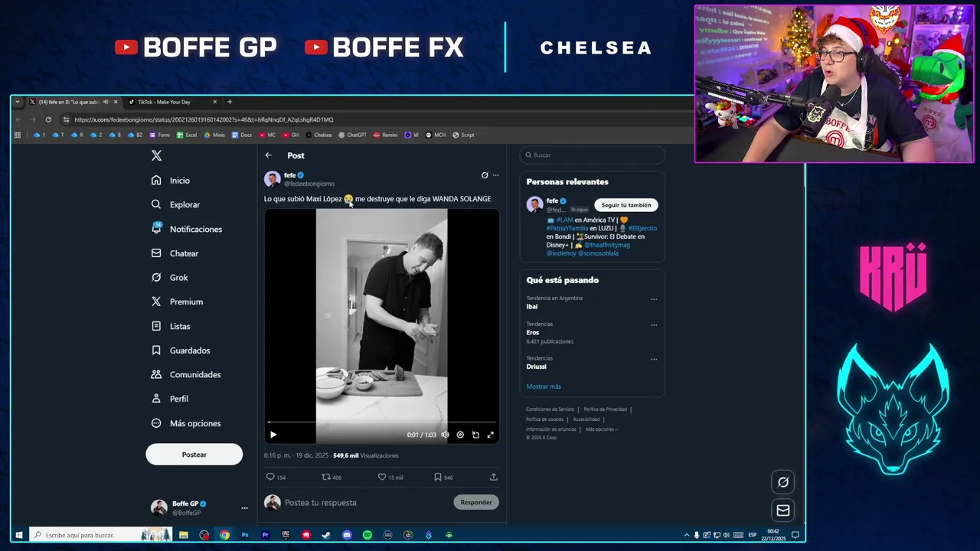Open Guardados bookmarks
This screenshot has height=551, width=980.
pyautogui.click(x=181, y=350)
